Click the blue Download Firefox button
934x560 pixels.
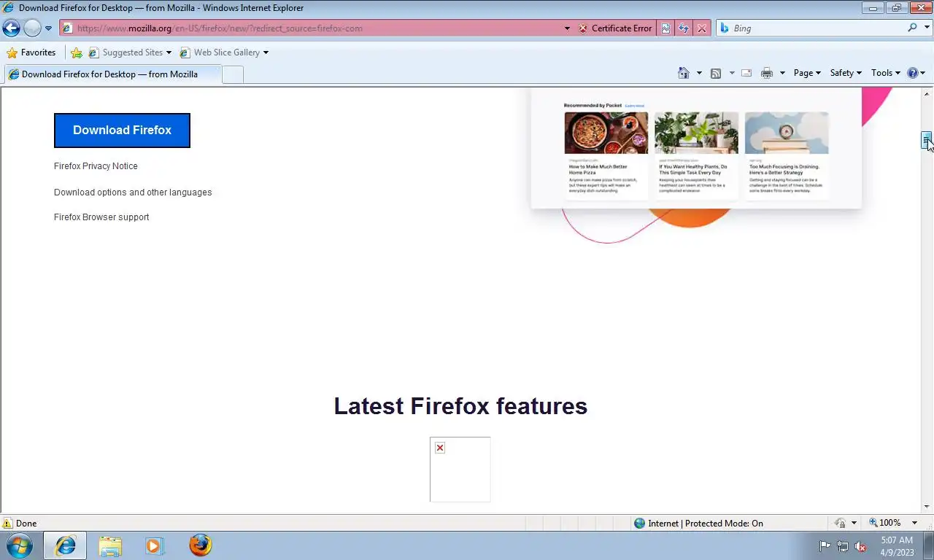[122, 131]
